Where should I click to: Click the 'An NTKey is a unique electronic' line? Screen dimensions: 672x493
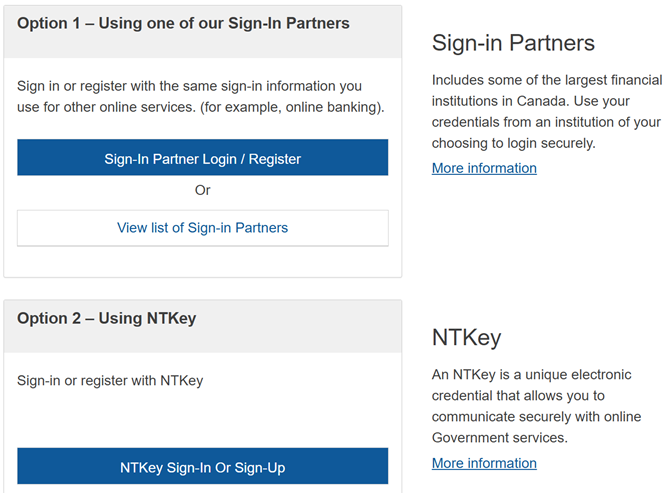tap(531, 375)
